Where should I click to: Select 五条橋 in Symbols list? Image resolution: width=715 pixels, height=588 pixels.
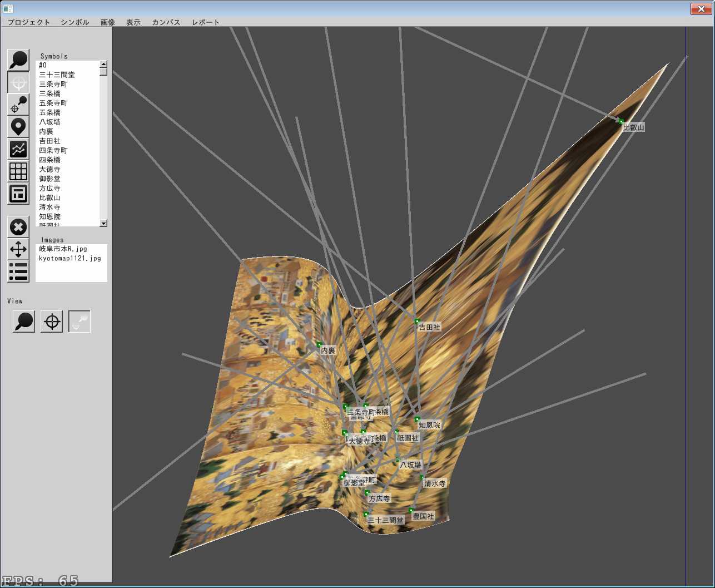pyautogui.click(x=67, y=112)
